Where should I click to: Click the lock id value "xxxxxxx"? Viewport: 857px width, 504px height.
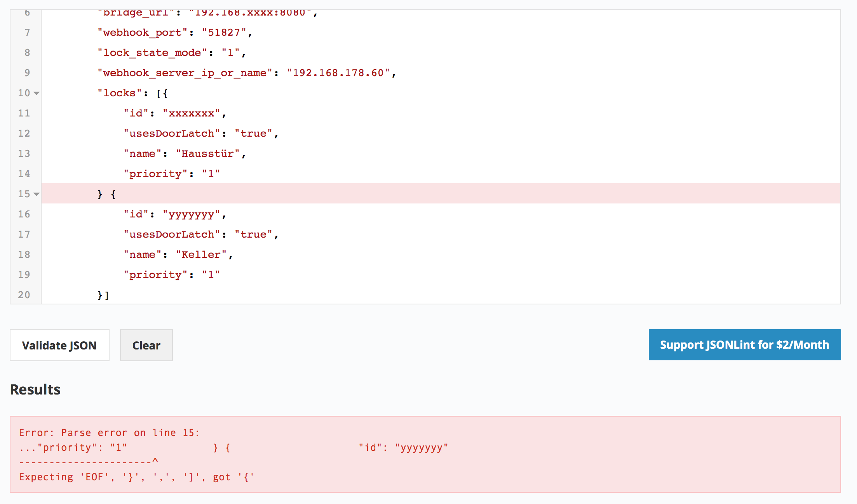coord(191,113)
